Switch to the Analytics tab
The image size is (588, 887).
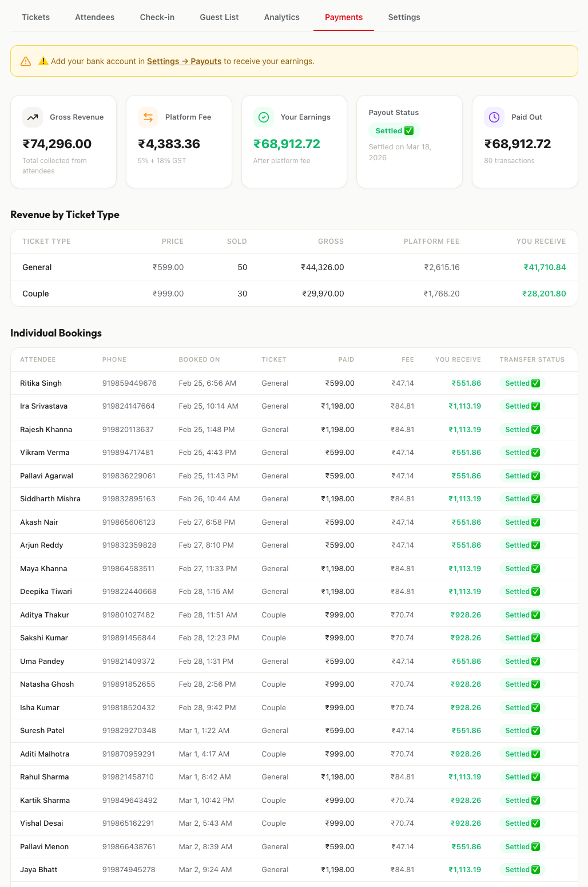281,17
